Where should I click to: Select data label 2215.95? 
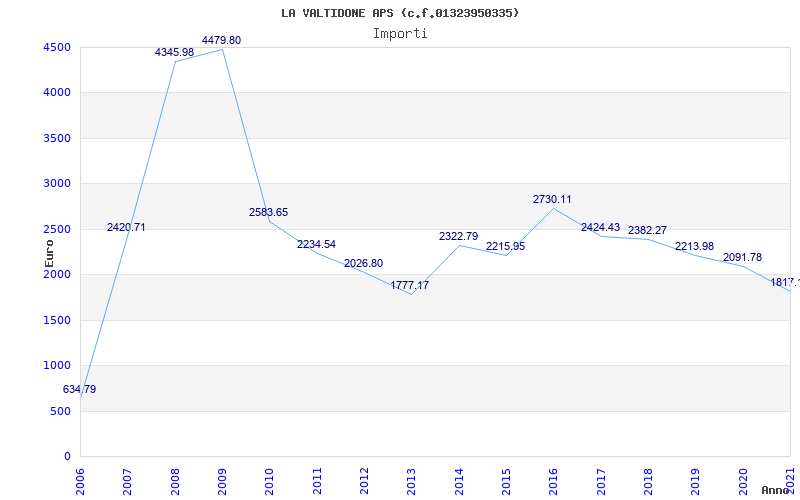pyautogui.click(x=506, y=246)
